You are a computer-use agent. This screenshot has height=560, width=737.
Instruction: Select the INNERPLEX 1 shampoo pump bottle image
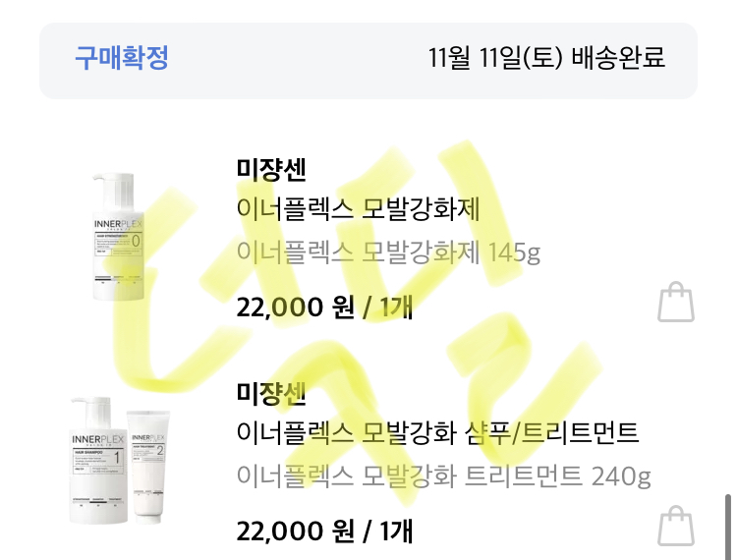tap(98, 461)
